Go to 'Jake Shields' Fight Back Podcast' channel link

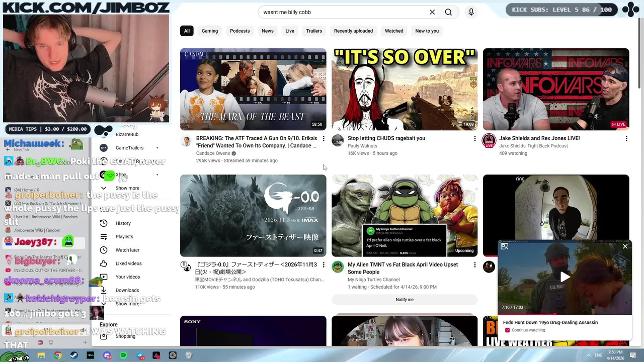coord(533,146)
